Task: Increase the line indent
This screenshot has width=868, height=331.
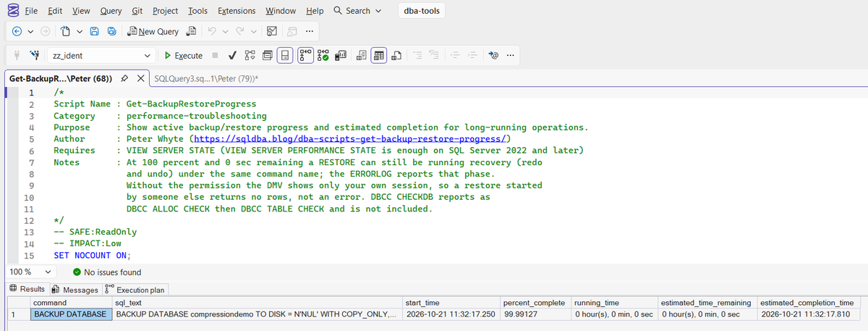Action: [471, 55]
